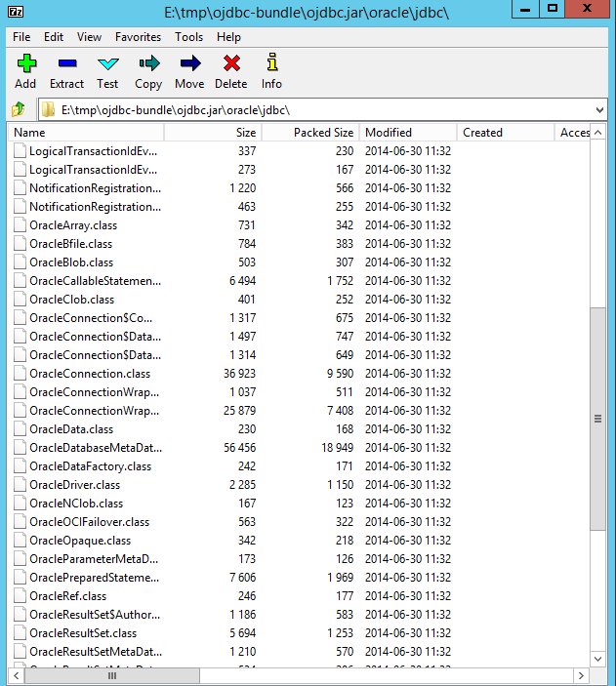Click horizontal scrollbar thumb
The image size is (616, 686).
point(112,675)
